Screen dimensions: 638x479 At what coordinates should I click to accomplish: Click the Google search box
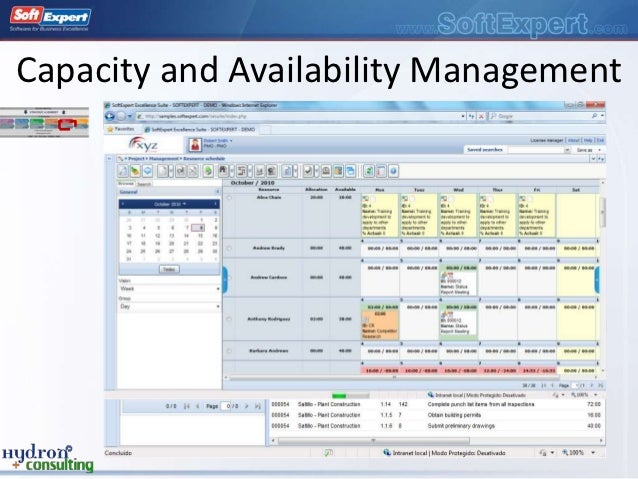coord(539,116)
